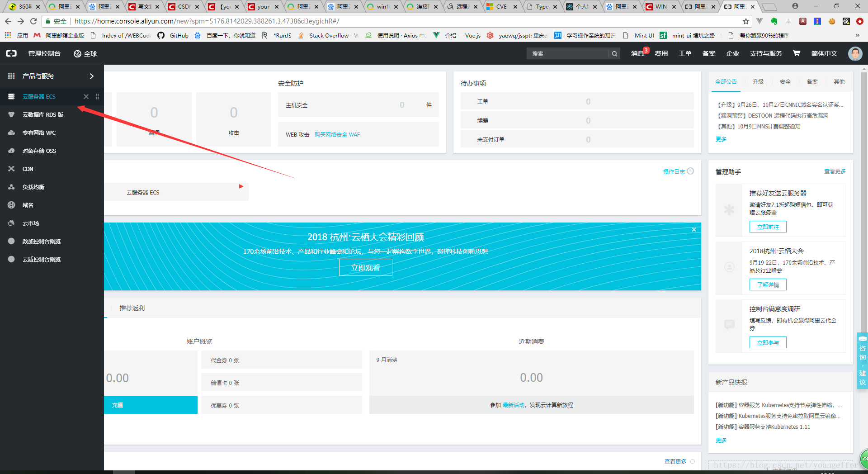Switch to the CVE browser tab
Screen dimensions: 868x474
(501, 6)
